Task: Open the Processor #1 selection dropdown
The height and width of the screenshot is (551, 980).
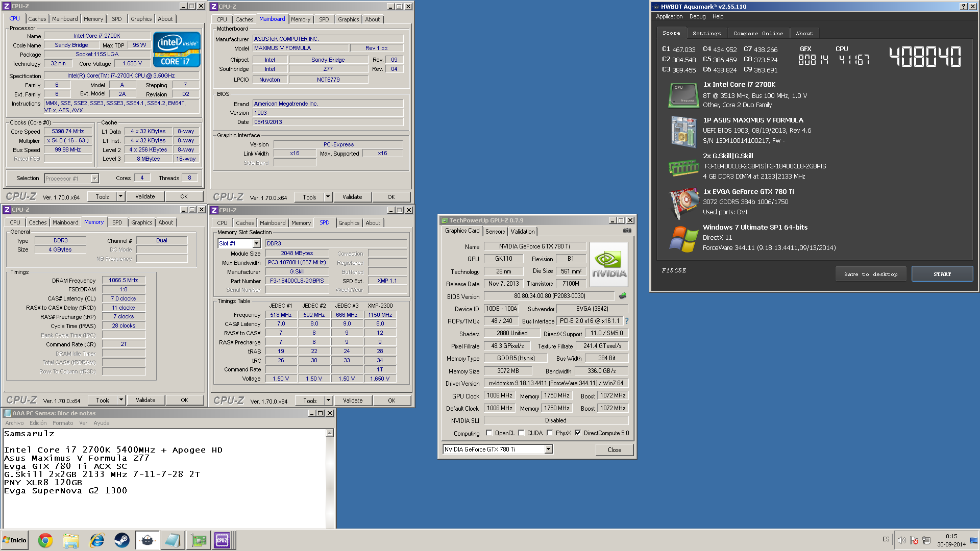Action: [94, 179]
